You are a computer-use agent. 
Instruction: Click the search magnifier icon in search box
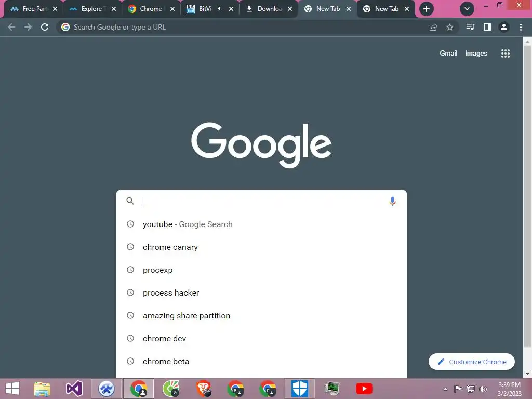point(130,201)
